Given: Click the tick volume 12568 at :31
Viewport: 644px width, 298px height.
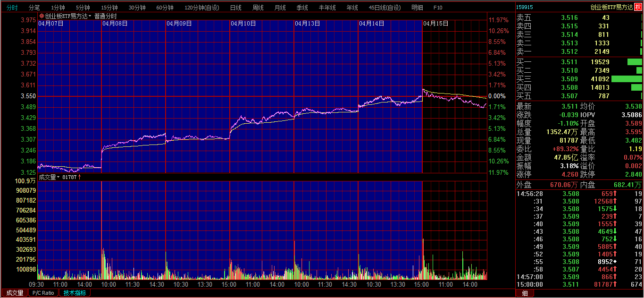Looking at the screenshot, I should [603, 201].
